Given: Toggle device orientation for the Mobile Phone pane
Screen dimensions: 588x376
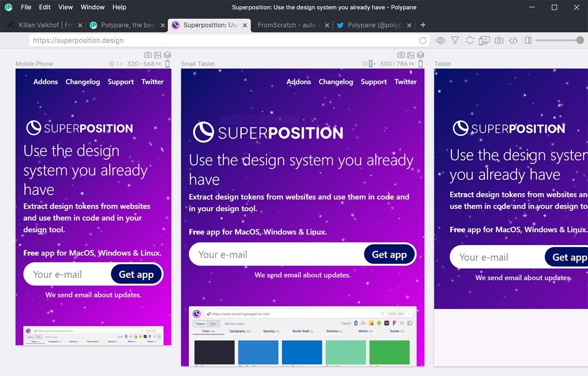Looking at the screenshot, I should click(167, 63).
